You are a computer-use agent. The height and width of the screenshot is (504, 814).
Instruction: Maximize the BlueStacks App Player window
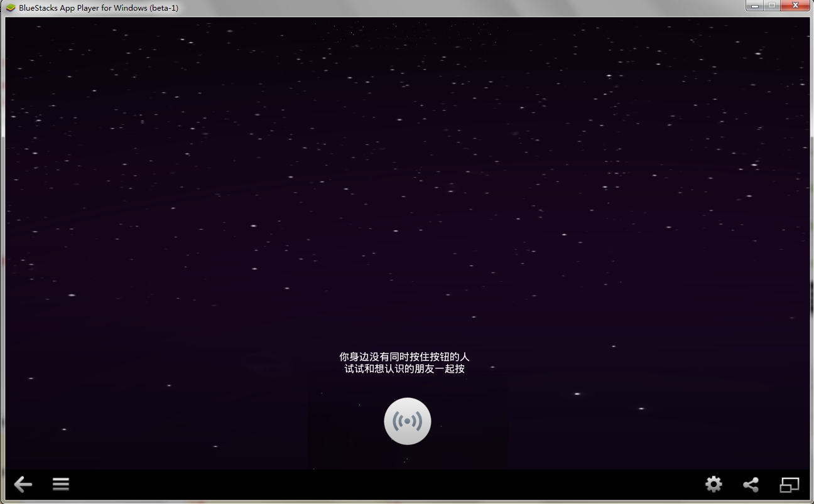coord(772,6)
